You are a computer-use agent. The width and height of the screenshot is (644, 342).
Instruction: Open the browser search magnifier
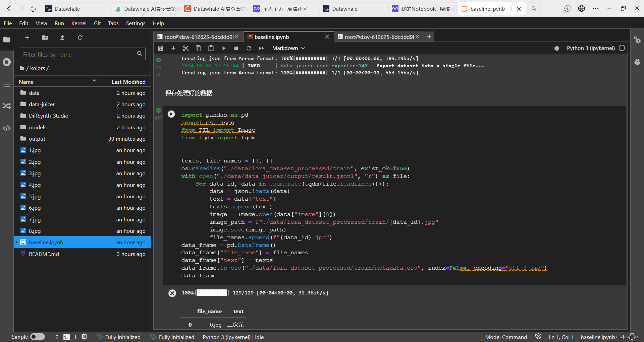click(x=534, y=9)
